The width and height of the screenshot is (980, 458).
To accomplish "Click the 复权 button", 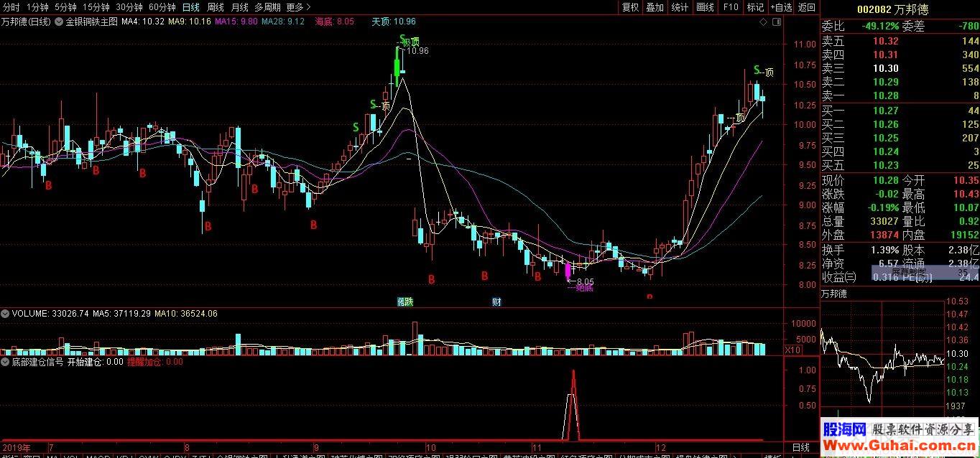I will coord(630,7).
